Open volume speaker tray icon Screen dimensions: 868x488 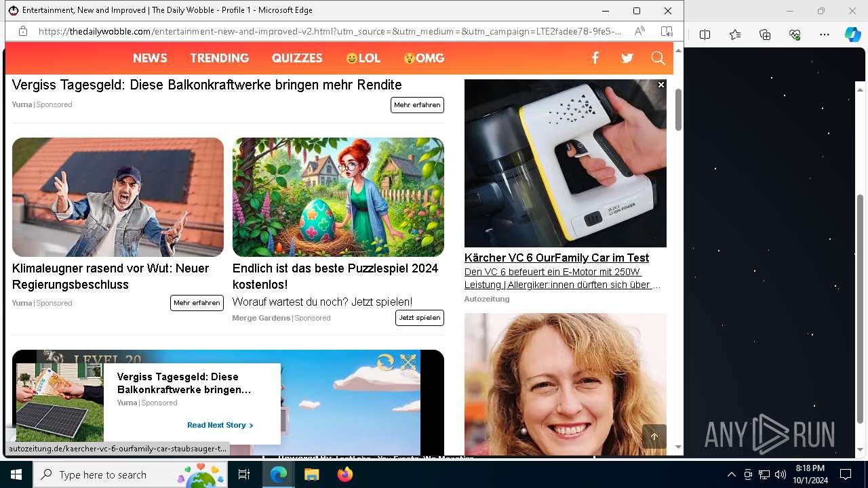coord(781,474)
